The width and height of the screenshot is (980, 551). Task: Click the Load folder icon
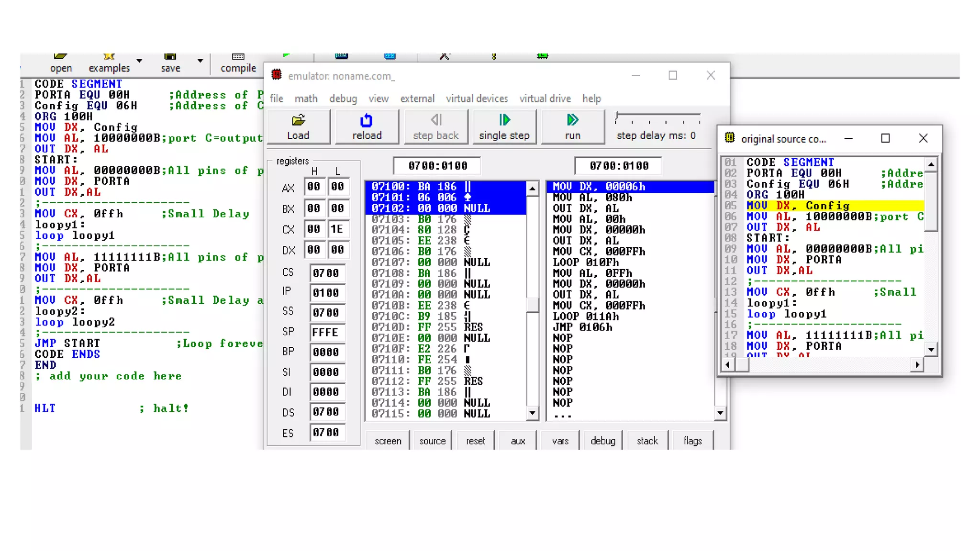[298, 120]
